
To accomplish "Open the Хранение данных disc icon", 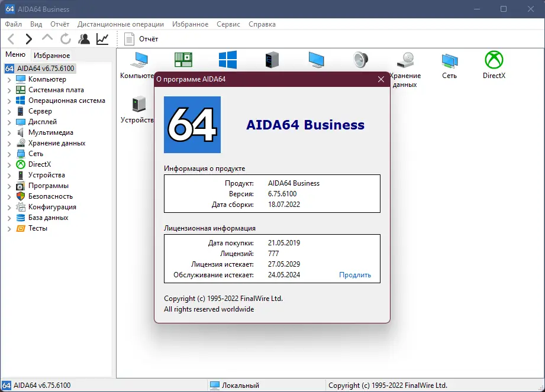I will coord(405,59).
